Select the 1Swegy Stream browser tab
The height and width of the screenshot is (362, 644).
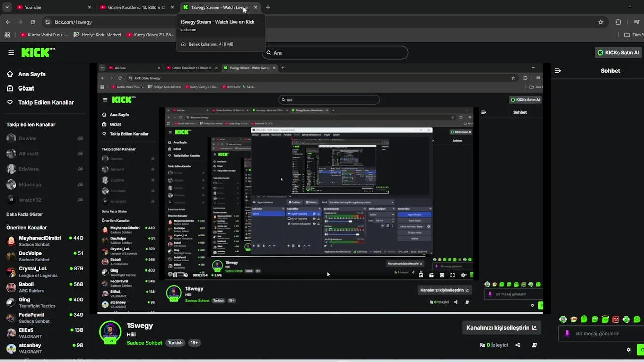click(x=219, y=7)
